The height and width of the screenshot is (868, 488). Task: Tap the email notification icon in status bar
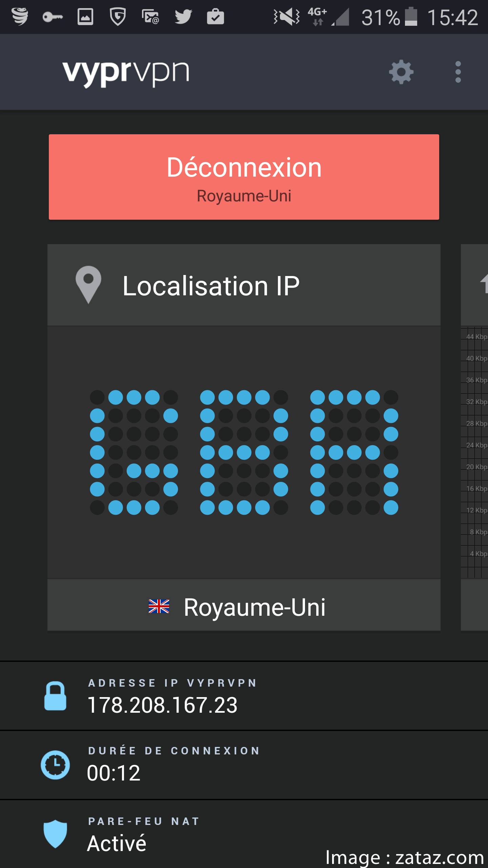pos(150,17)
